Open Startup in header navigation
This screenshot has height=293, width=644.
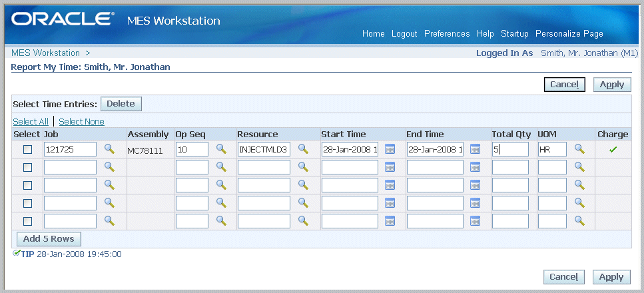click(x=515, y=34)
